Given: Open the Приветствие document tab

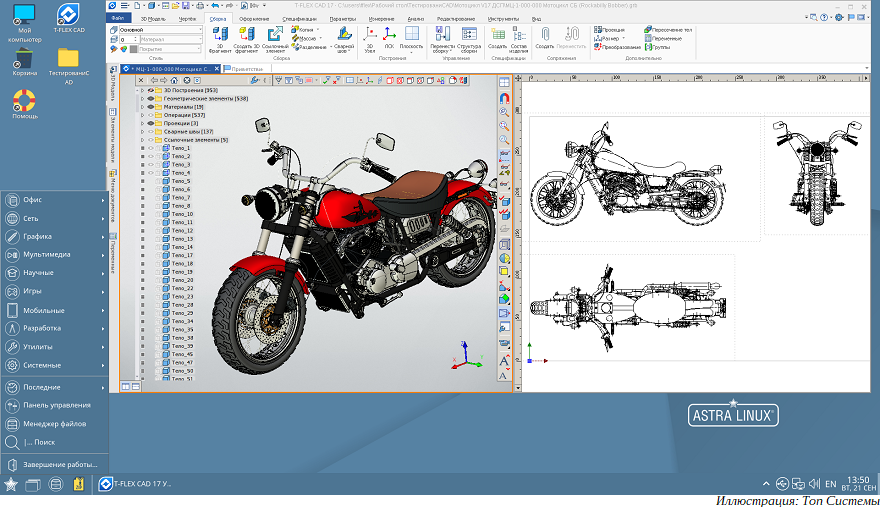Looking at the screenshot, I should (246, 69).
